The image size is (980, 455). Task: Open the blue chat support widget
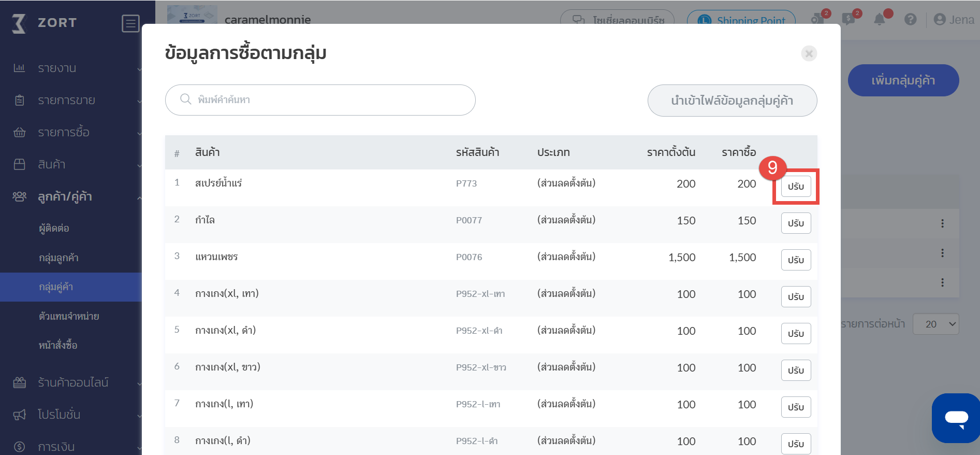click(956, 418)
